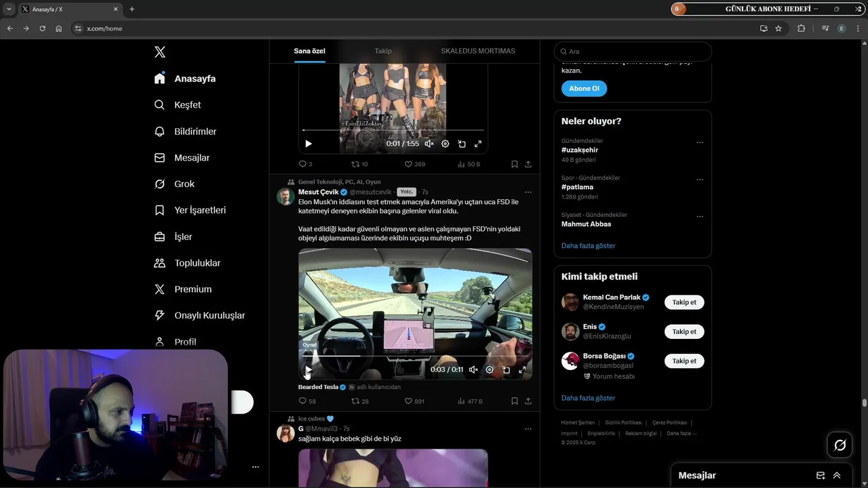Open more options for Mahmut Abbas trend
Screen dimensions: 868x488
point(700,217)
